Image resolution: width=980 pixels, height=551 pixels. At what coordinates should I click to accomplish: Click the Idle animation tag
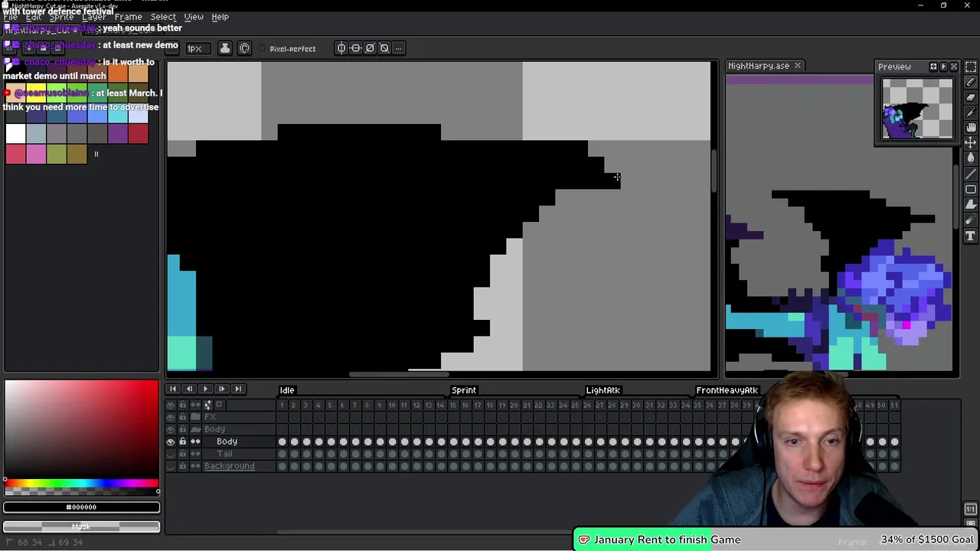point(287,390)
